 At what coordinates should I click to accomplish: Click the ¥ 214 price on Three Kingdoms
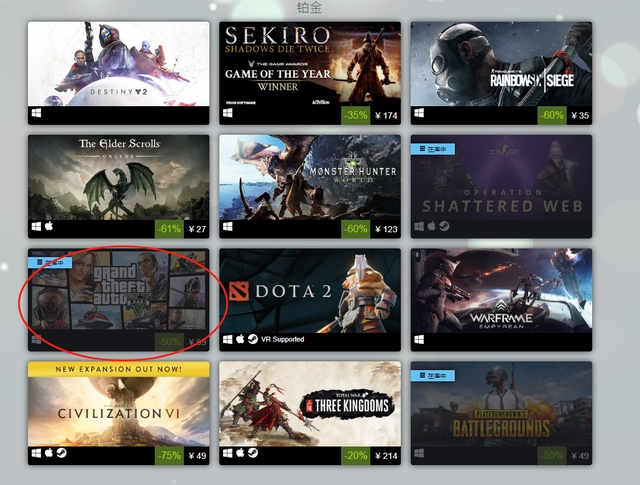386,456
